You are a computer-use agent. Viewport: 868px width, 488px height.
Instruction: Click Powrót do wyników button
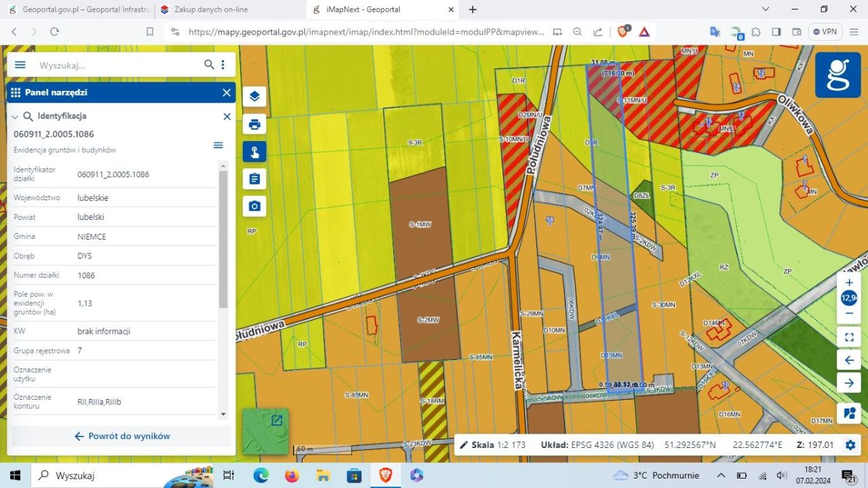(x=122, y=436)
